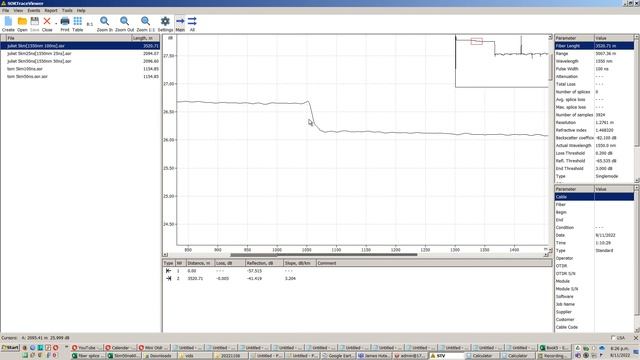Select the Operator row in lower panel
This screenshot has width=640, height=360.
click(594, 258)
